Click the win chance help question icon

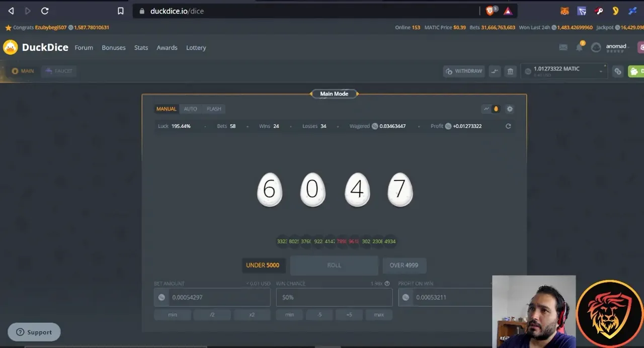tap(387, 284)
